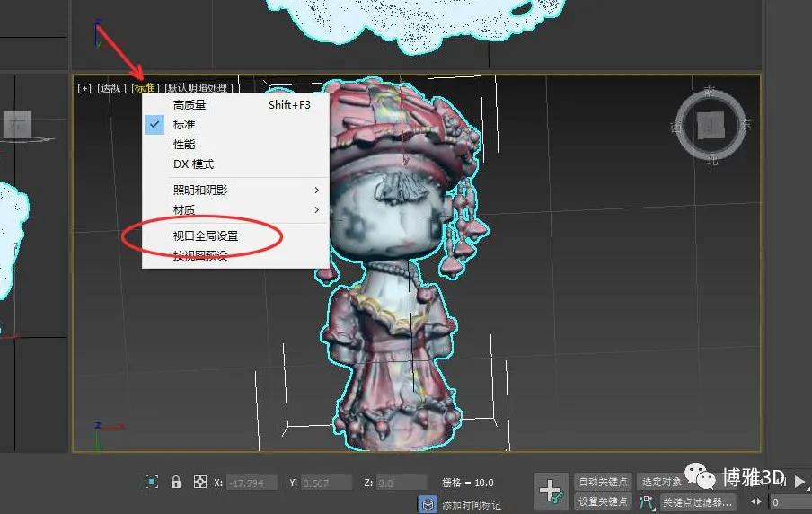
Task: Click the [标准] viewport label
Action: tap(145, 89)
